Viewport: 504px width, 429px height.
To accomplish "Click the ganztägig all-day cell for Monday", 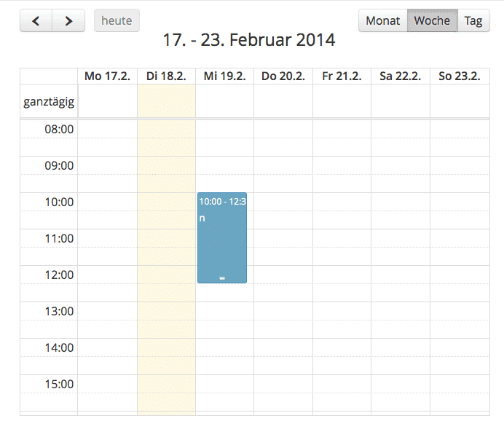I will tap(107, 101).
